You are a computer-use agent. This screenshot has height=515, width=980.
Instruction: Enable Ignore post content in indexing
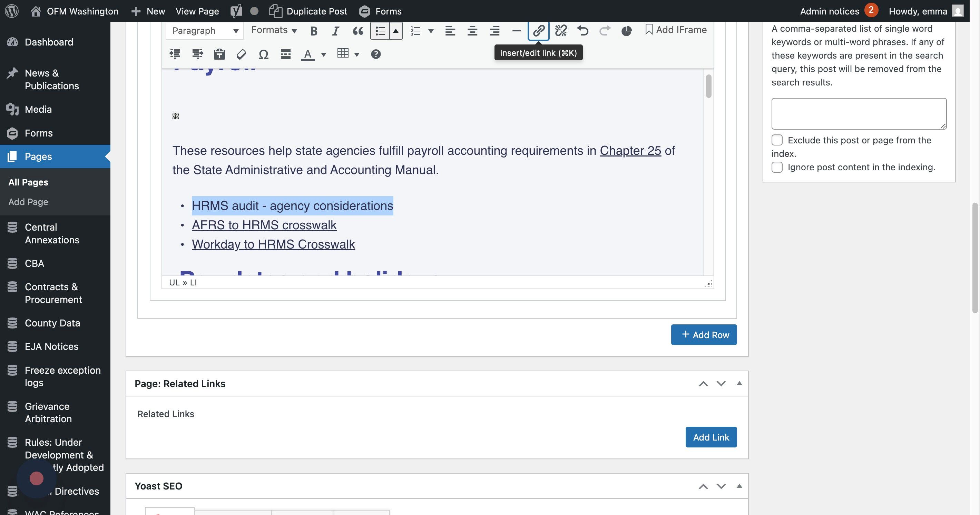[777, 167]
